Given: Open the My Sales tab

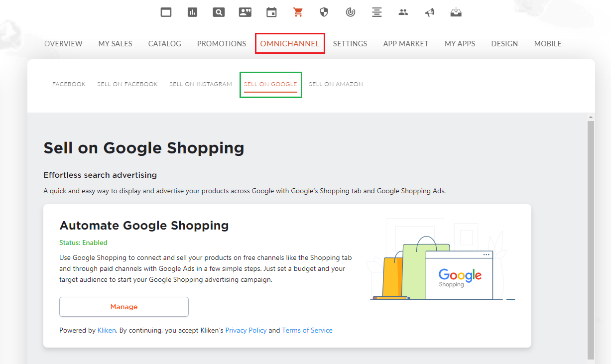Looking at the screenshot, I should (116, 44).
